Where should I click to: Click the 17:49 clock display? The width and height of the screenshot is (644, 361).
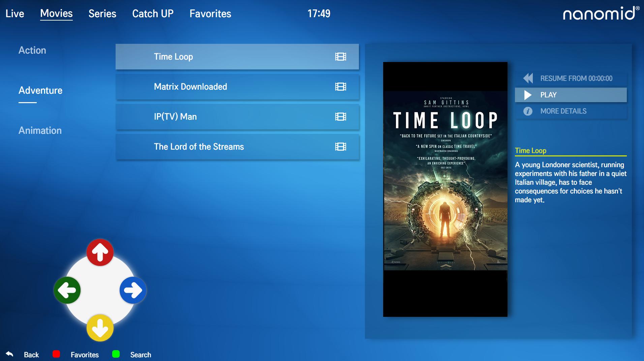pyautogui.click(x=319, y=13)
